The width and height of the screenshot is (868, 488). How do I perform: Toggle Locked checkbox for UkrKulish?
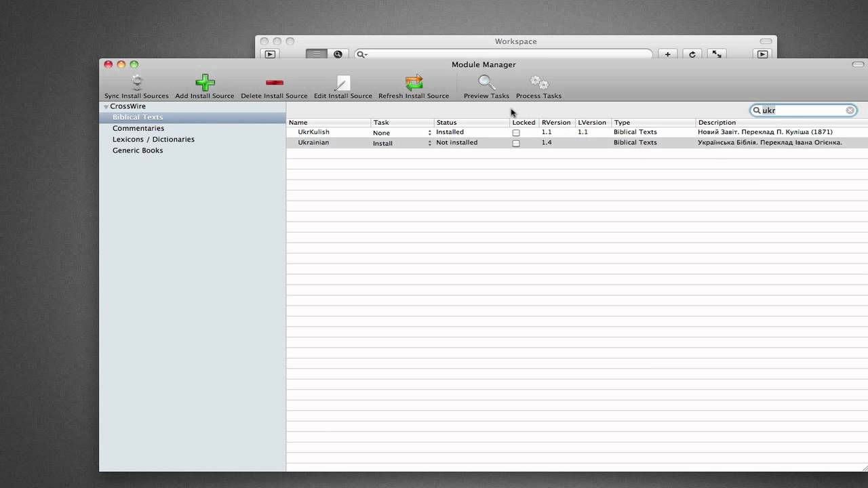pyautogui.click(x=516, y=133)
